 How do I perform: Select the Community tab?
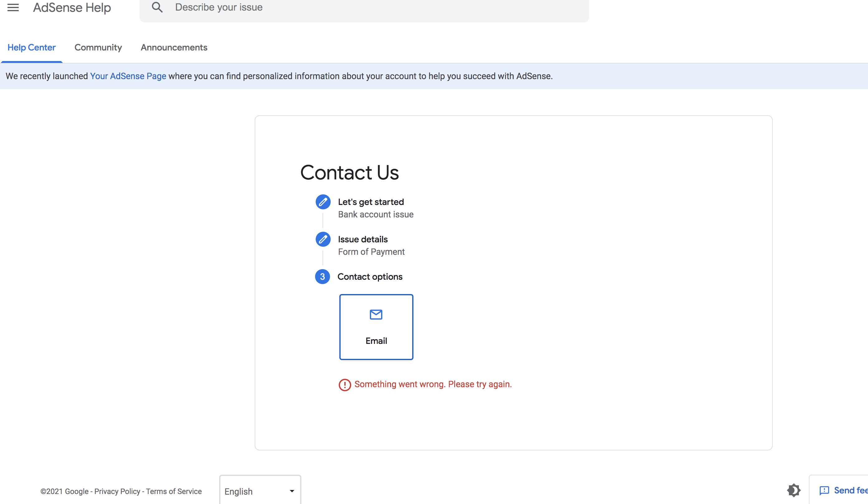coord(98,47)
